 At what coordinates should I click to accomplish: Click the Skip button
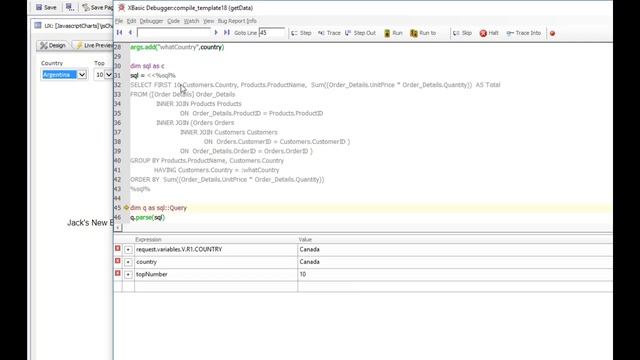click(x=462, y=33)
